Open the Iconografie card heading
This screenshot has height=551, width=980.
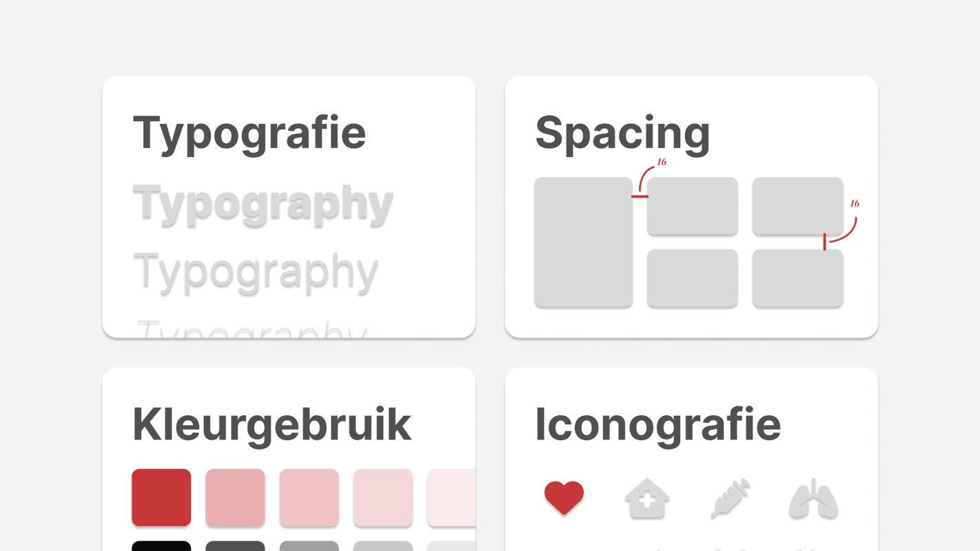(x=657, y=424)
